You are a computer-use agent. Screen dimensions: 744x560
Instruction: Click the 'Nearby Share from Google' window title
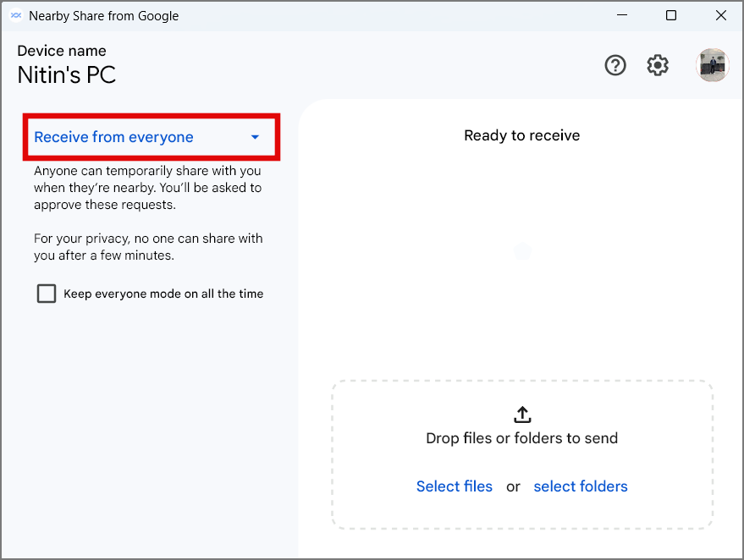coord(104,15)
